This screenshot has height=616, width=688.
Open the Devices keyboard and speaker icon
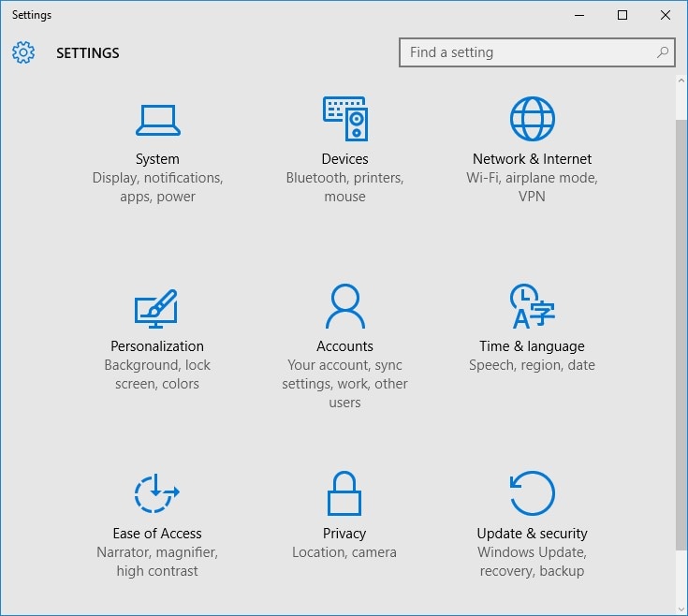pos(345,119)
